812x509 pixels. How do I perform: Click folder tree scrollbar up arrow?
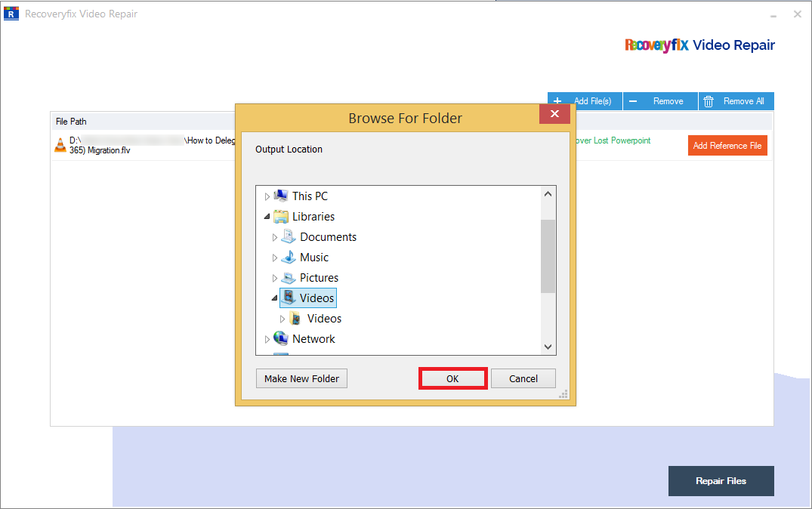point(548,193)
